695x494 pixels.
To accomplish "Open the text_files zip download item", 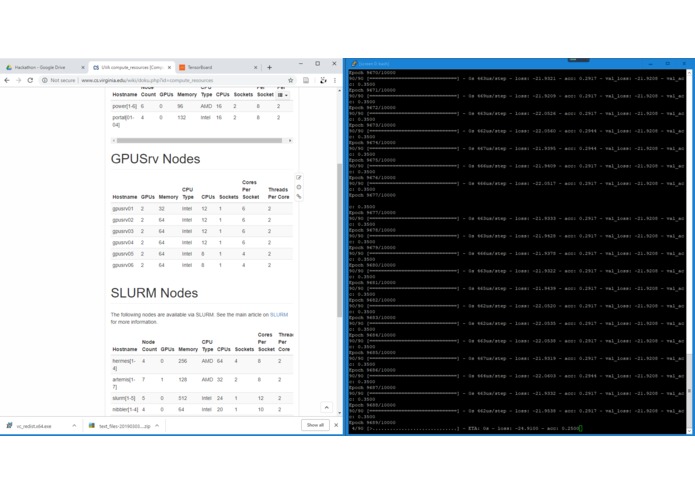I will tap(120, 426).
